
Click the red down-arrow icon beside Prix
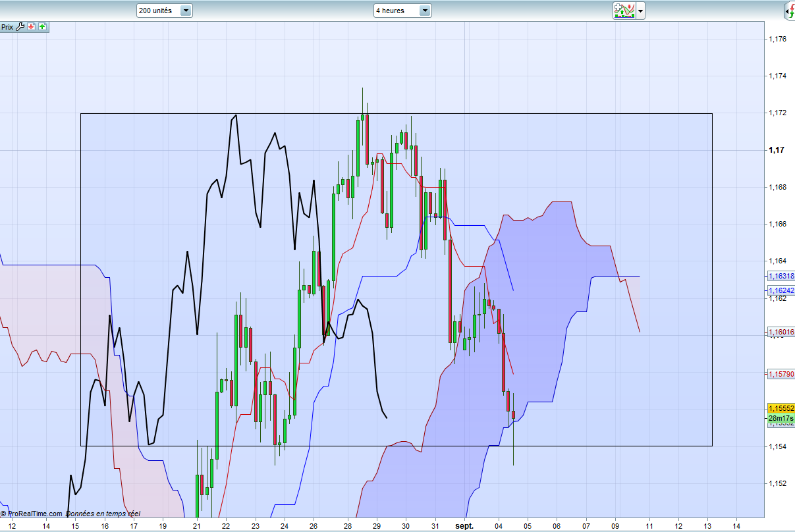[31, 27]
